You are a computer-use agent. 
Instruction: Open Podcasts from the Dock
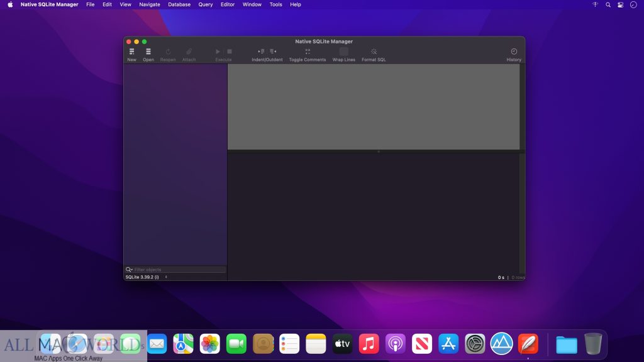tap(396, 344)
